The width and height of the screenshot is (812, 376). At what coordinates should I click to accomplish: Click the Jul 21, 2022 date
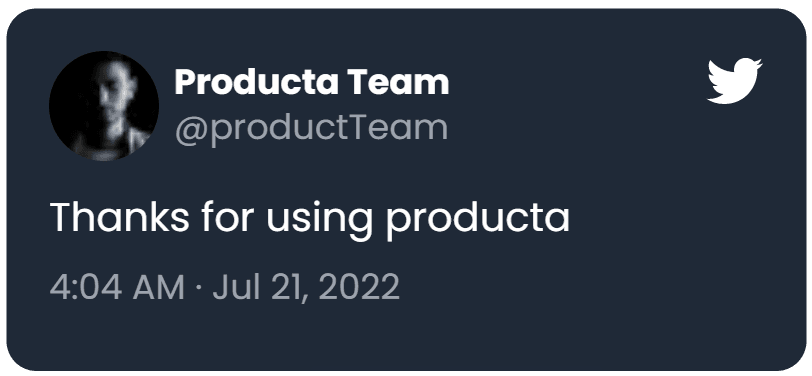(x=306, y=287)
